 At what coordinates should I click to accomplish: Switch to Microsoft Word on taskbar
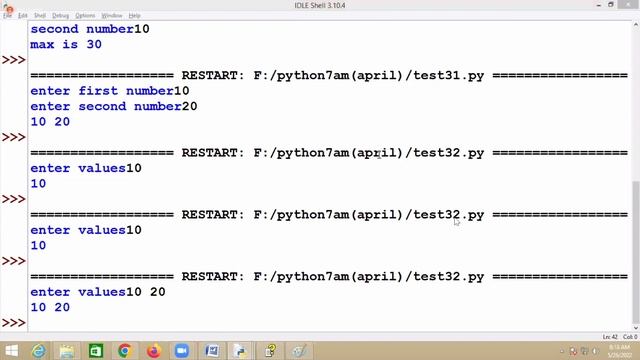point(212,351)
